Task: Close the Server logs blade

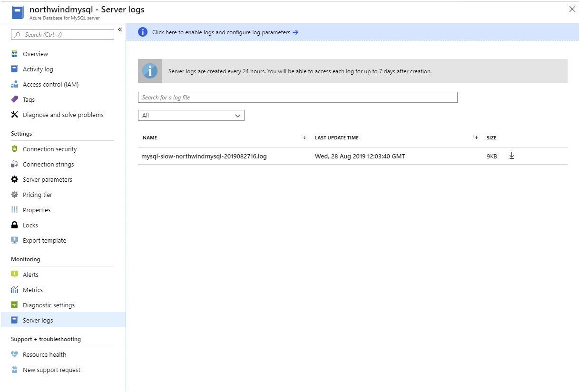Action: coord(572,9)
